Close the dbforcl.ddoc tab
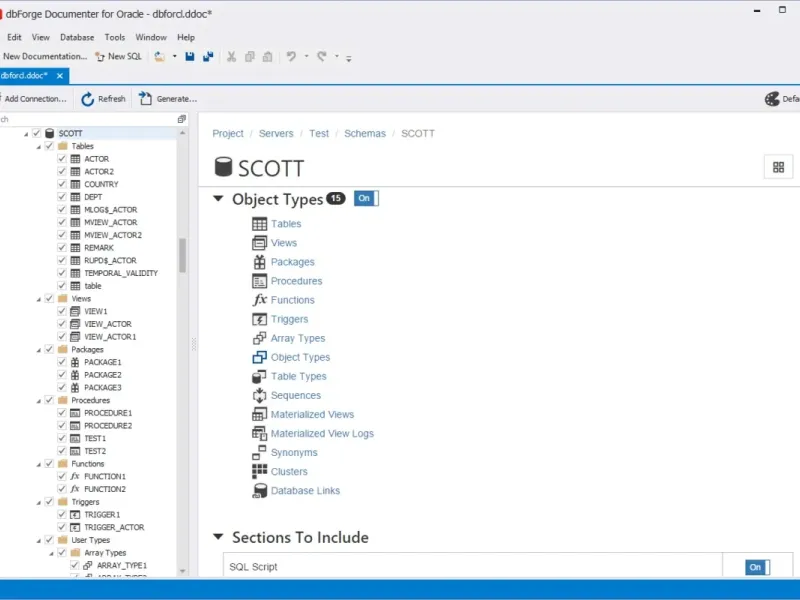 point(60,76)
